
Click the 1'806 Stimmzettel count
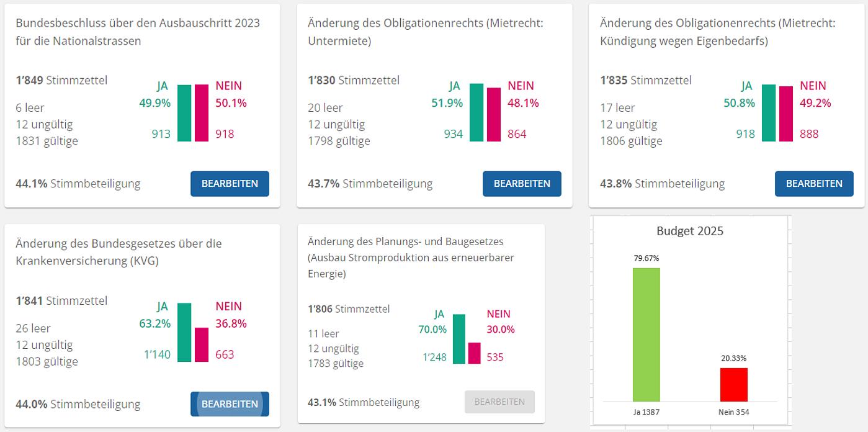348,308
